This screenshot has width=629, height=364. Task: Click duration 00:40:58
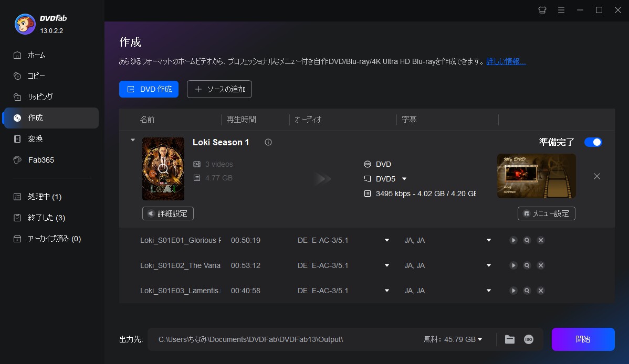(246, 291)
